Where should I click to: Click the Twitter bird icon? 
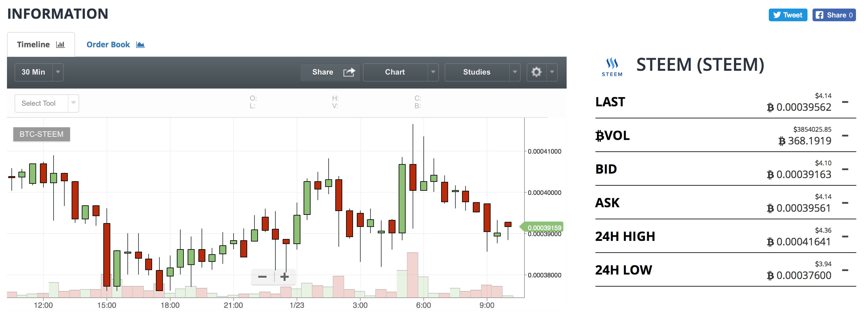coord(777,15)
